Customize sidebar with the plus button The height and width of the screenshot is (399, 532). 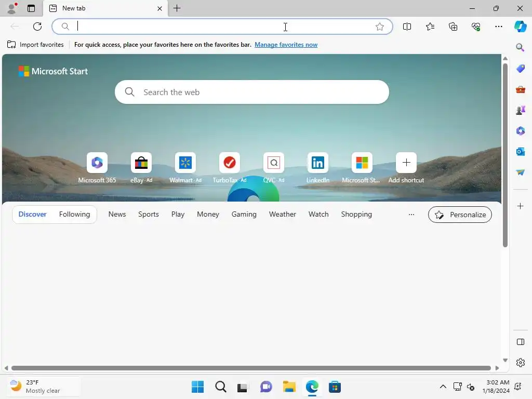click(x=520, y=206)
